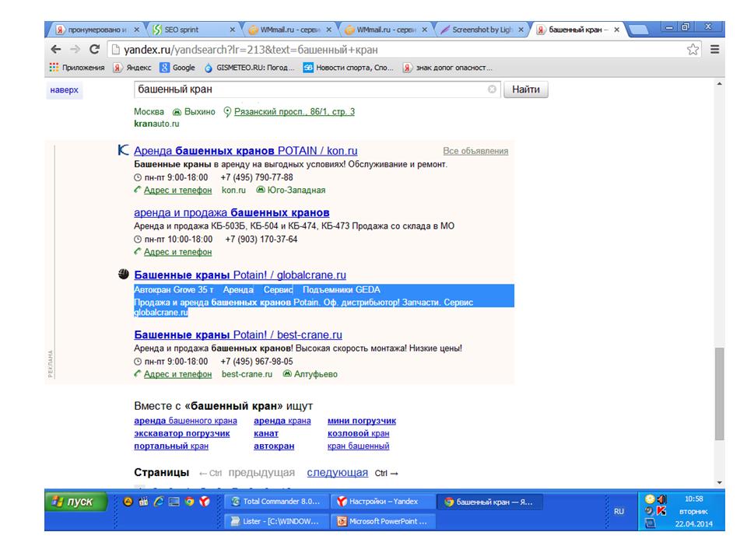Image resolution: width=747 pixels, height=560 pixels.
Task: Click the RU language indicator
Action: pos(619,512)
